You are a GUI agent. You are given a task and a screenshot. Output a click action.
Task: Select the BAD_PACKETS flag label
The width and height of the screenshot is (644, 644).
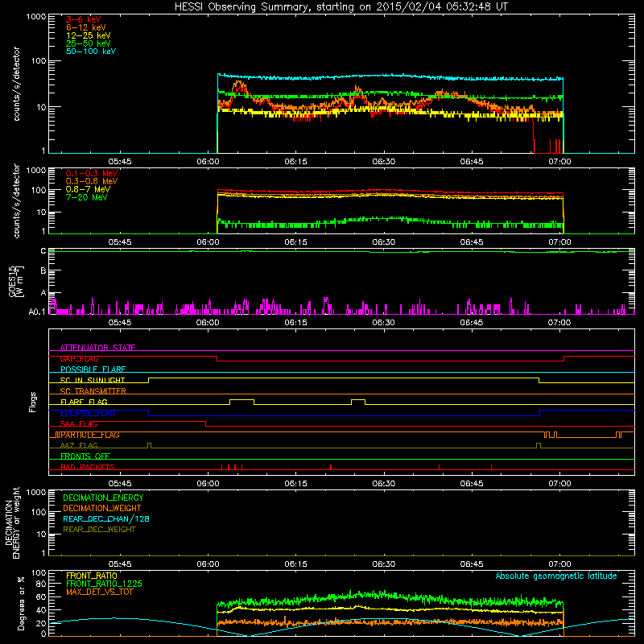(88, 467)
